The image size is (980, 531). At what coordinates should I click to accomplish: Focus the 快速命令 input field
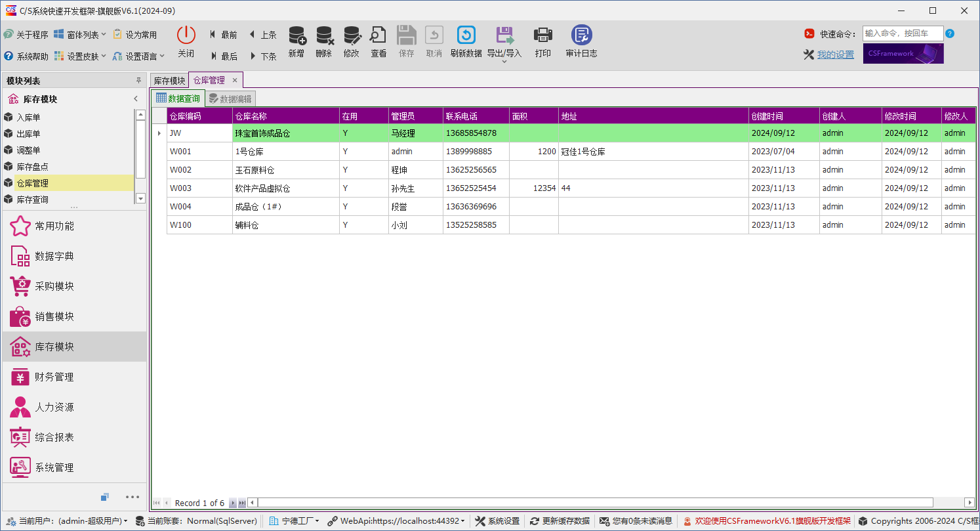903,33
